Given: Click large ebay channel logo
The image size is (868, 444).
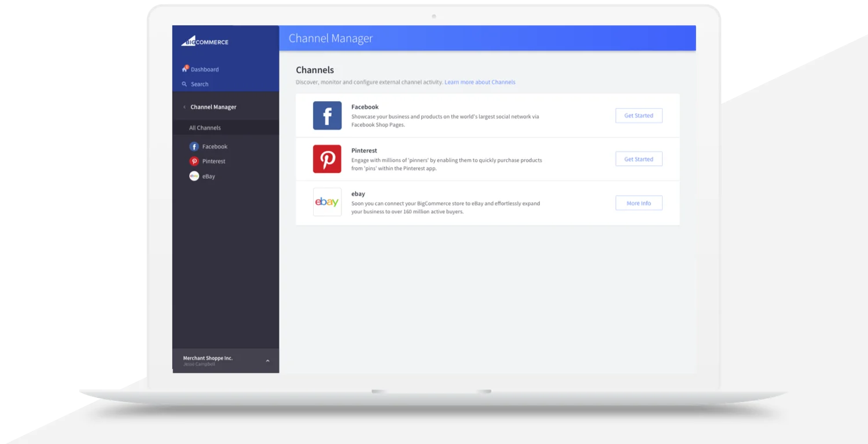Looking at the screenshot, I should pyautogui.click(x=328, y=202).
